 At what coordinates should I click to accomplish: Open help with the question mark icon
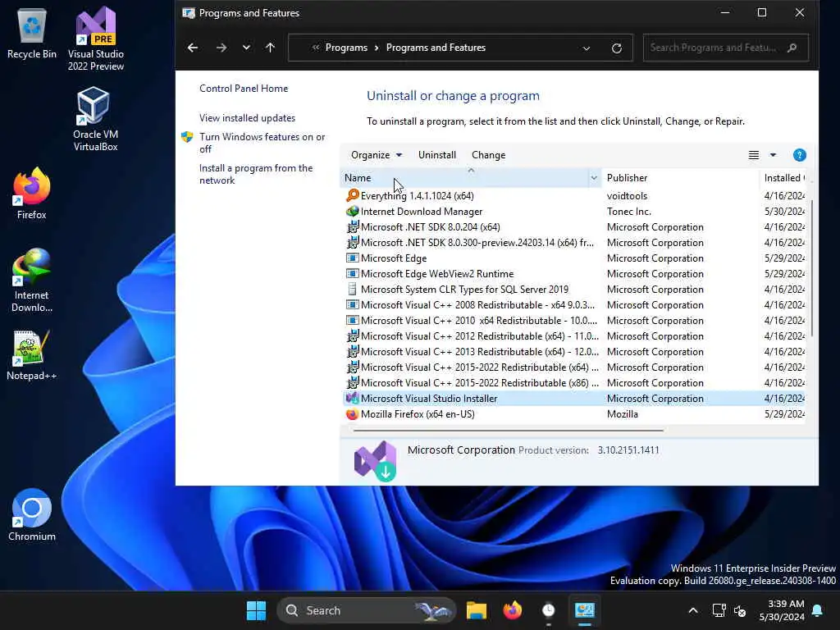tap(799, 155)
